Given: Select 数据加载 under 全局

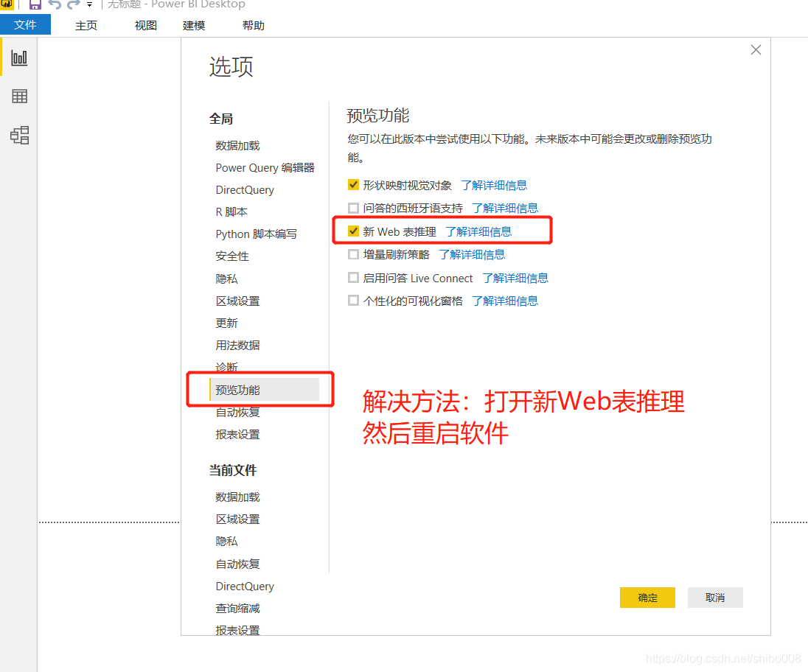Looking at the screenshot, I should (x=237, y=146).
